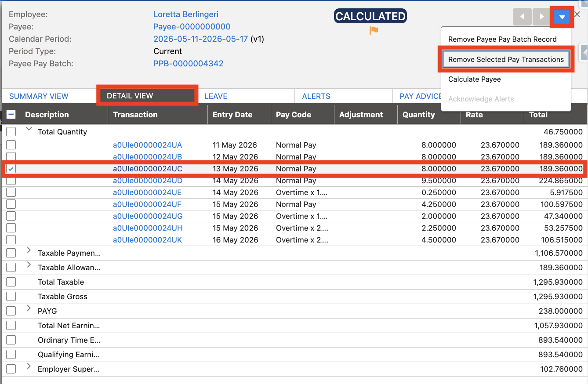Image resolution: width=588 pixels, height=384 pixels.
Task: Expand the PAYG group
Action: pyautogui.click(x=29, y=308)
